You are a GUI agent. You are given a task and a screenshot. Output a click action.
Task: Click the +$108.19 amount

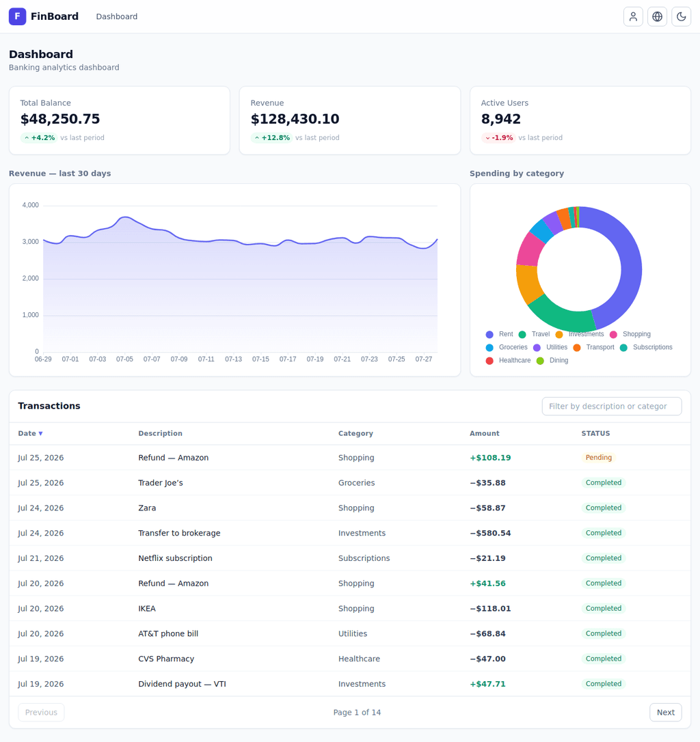pos(490,458)
